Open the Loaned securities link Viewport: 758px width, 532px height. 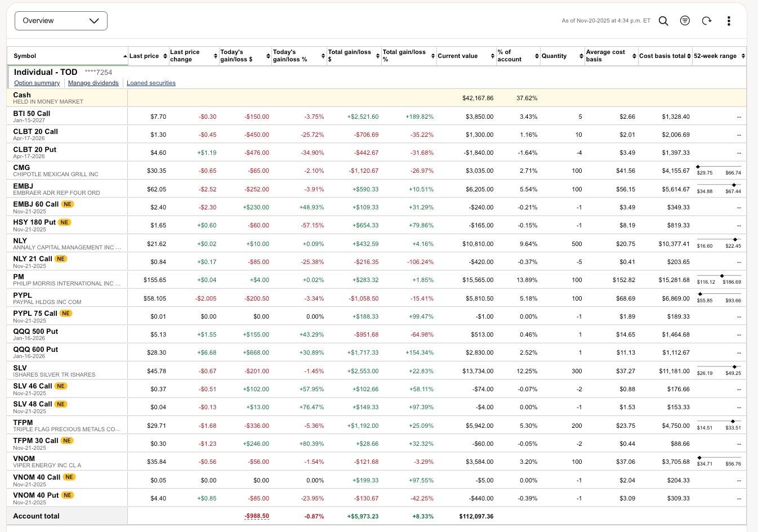coord(151,83)
